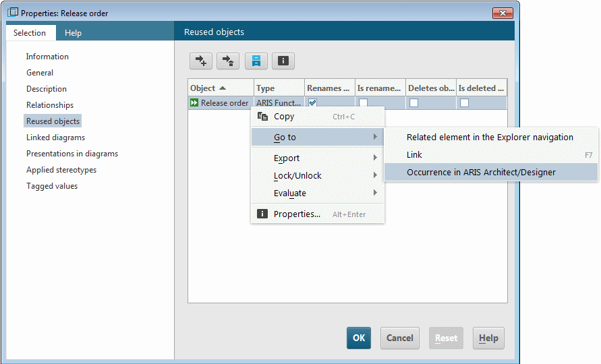
Task: Select Related element in the Explorer navigation
Action: [491, 137]
